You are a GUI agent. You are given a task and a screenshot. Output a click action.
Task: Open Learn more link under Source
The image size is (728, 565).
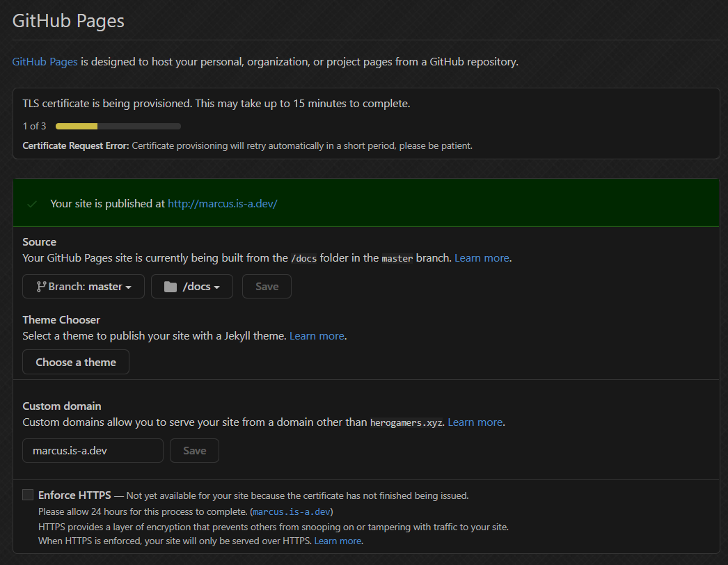[x=482, y=258]
